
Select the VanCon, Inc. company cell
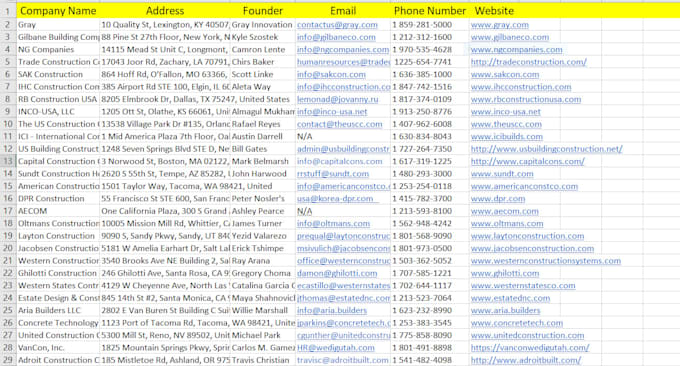click(58, 348)
